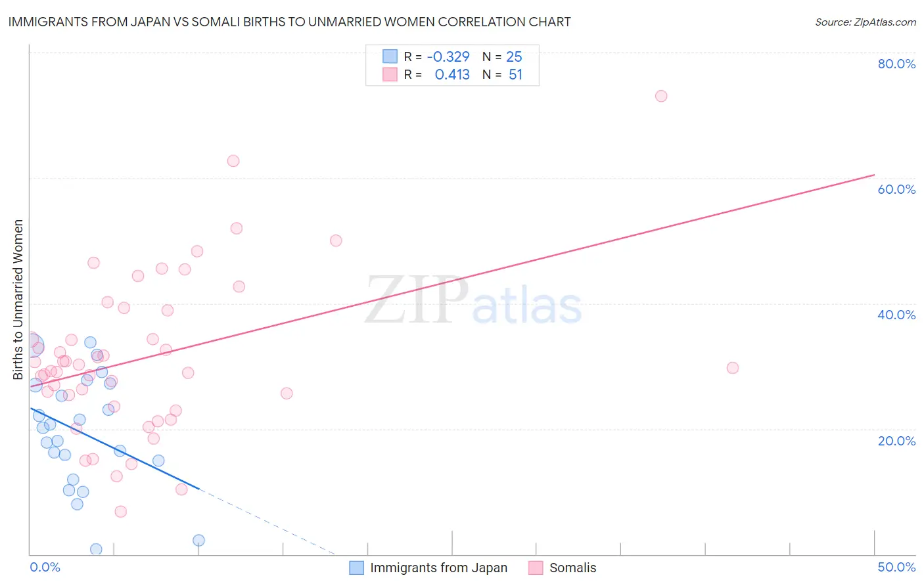
Task: Select the Somalis legend label
Action: click(x=573, y=568)
